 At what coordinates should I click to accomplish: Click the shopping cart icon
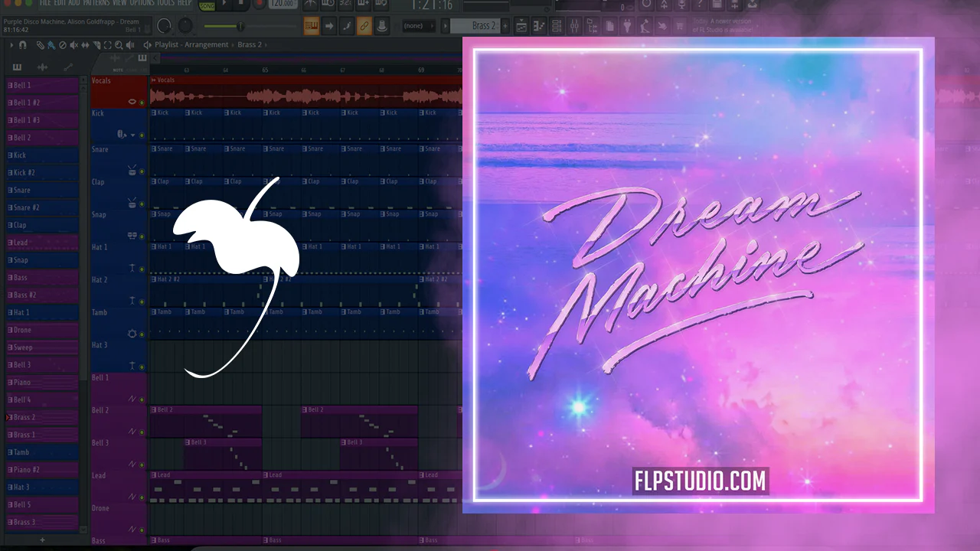click(679, 26)
